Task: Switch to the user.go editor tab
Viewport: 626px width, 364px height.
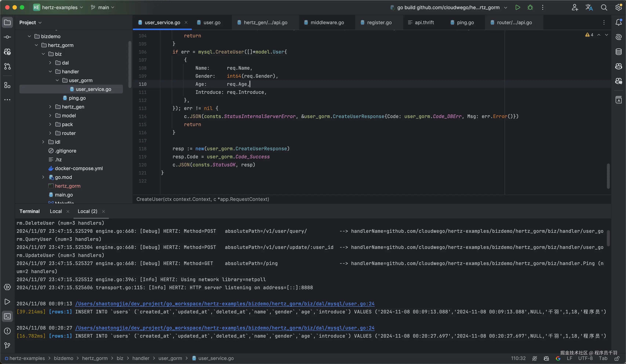Action: click(x=212, y=22)
